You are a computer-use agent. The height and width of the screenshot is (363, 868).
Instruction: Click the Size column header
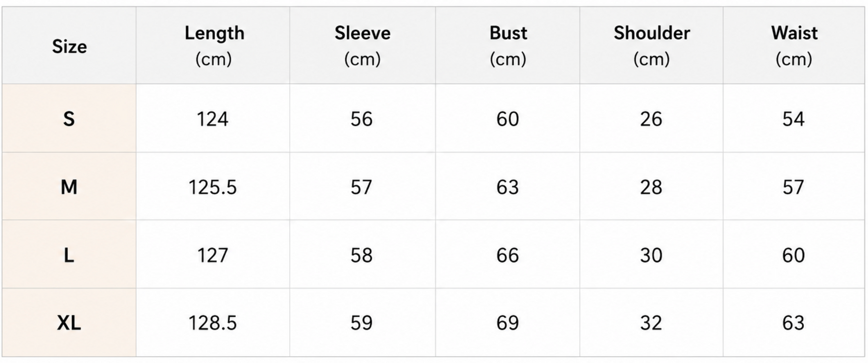pyautogui.click(x=69, y=46)
